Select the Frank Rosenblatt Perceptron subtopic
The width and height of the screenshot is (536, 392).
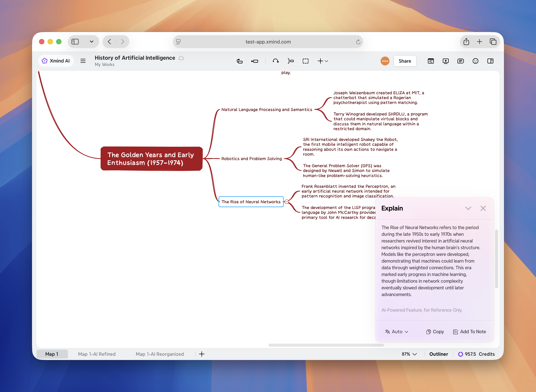click(x=348, y=191)
